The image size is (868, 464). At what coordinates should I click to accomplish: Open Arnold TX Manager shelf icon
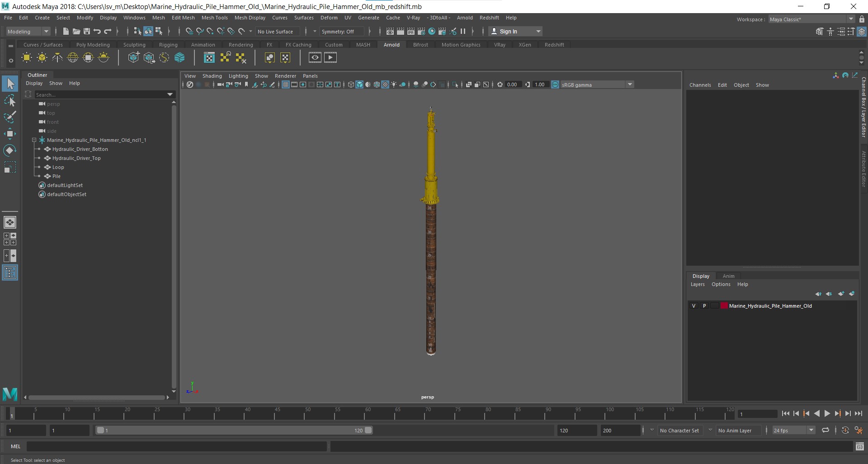[209, 57]
